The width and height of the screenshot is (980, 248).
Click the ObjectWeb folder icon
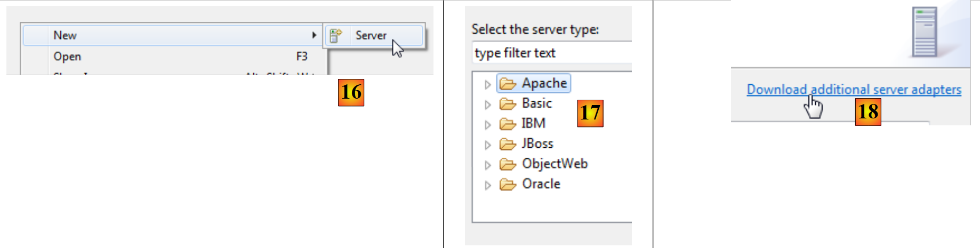[x=508, y=164]
